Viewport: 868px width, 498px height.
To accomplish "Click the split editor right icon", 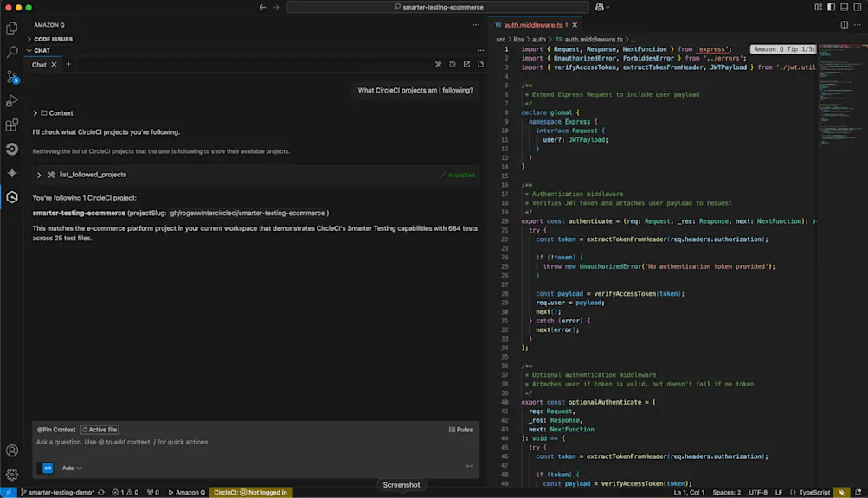I will 845,25.
